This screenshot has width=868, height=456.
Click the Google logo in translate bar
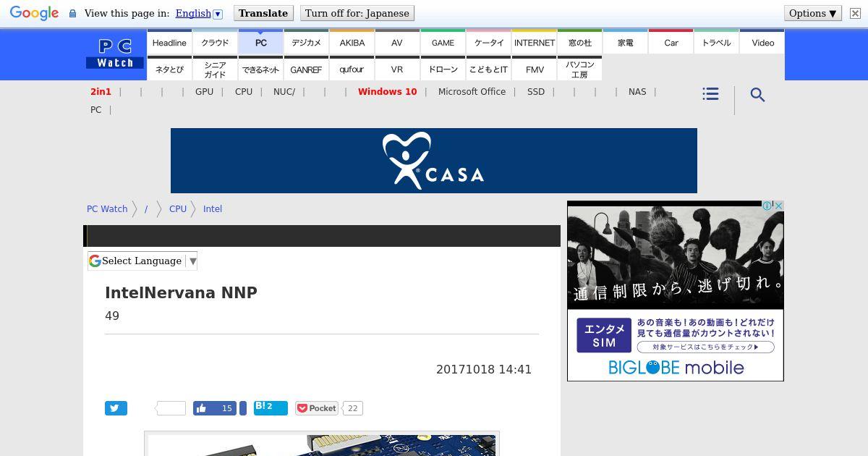coord(34,13)
